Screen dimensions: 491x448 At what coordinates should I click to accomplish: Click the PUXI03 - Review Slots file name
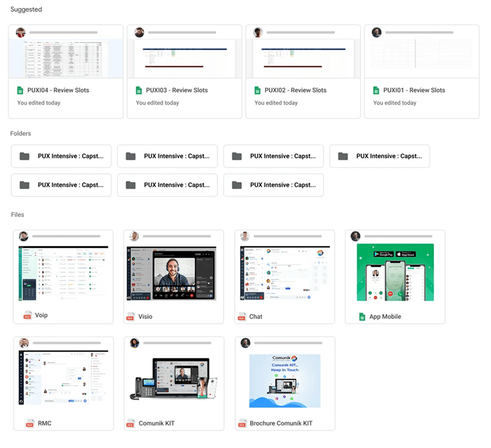tap(177, 90)
